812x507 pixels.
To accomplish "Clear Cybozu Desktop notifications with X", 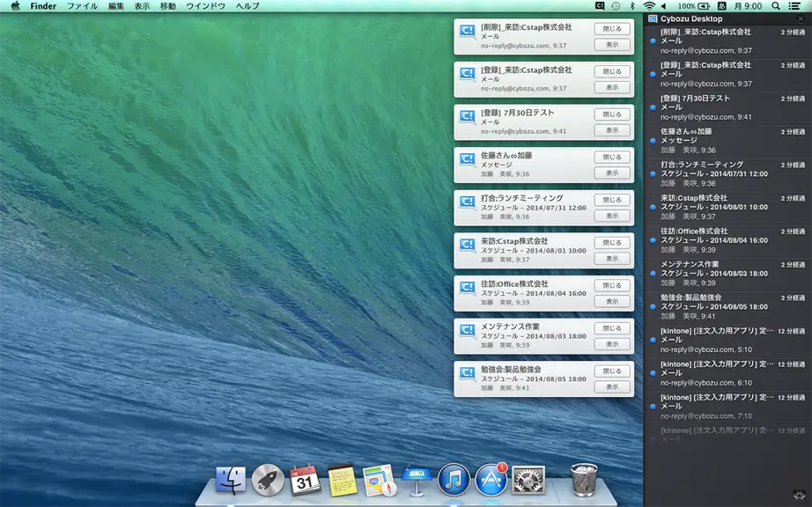I will pos(801,18).
